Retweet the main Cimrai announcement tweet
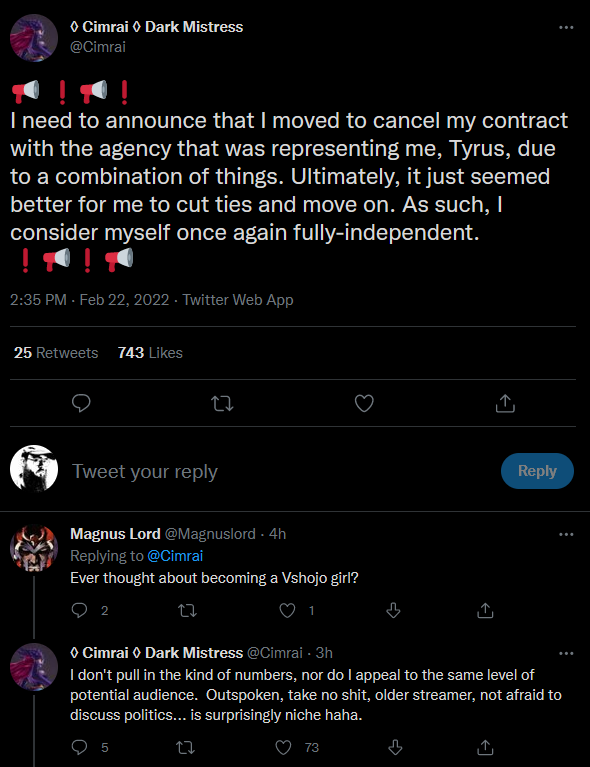This screenshot has height=767, width=590. pos(222,404)
